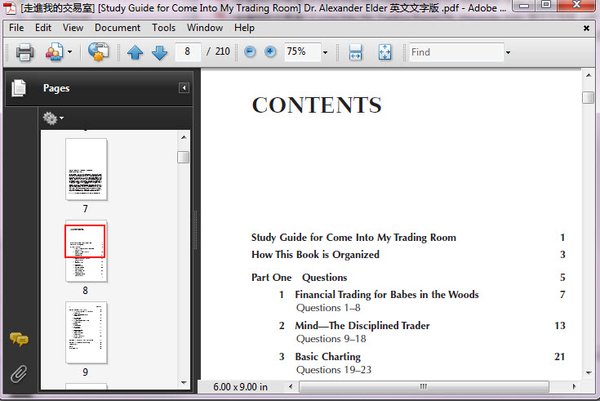This screenshot has height=401, width=600.
Task: Click the page number field showing 8
Action: pos(188,52)
